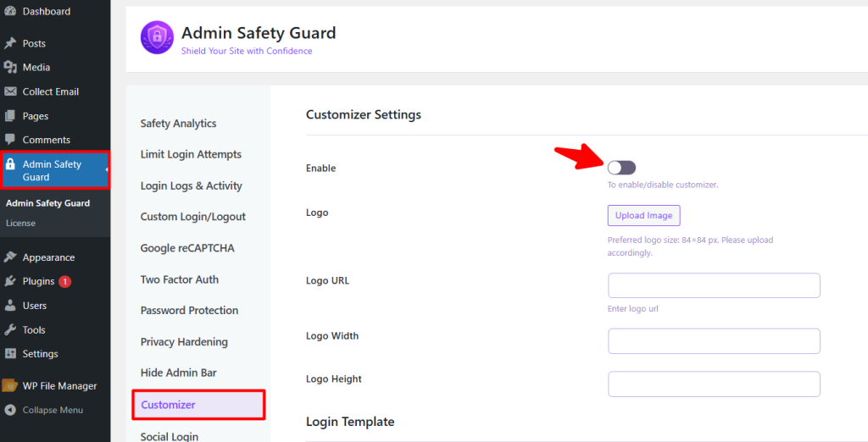Click the WP File Manager folder icon
This screenshot has height=442, width=868.
(x=10, y=386)
